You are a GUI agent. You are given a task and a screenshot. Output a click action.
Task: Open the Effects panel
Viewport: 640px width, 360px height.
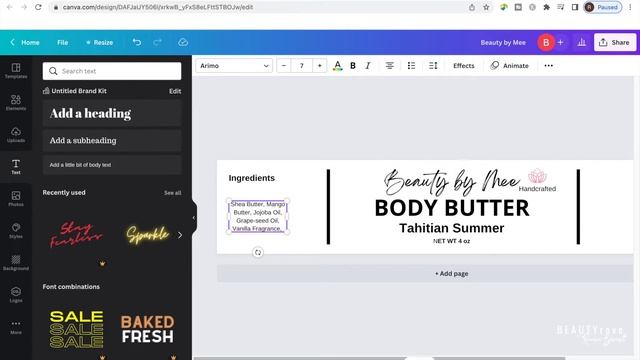click(x=464, y=66)
